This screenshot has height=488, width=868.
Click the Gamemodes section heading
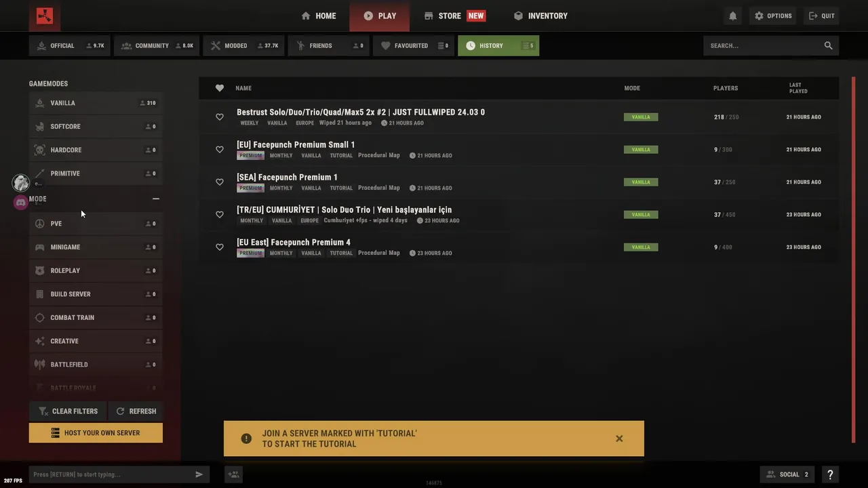point(48,84)
